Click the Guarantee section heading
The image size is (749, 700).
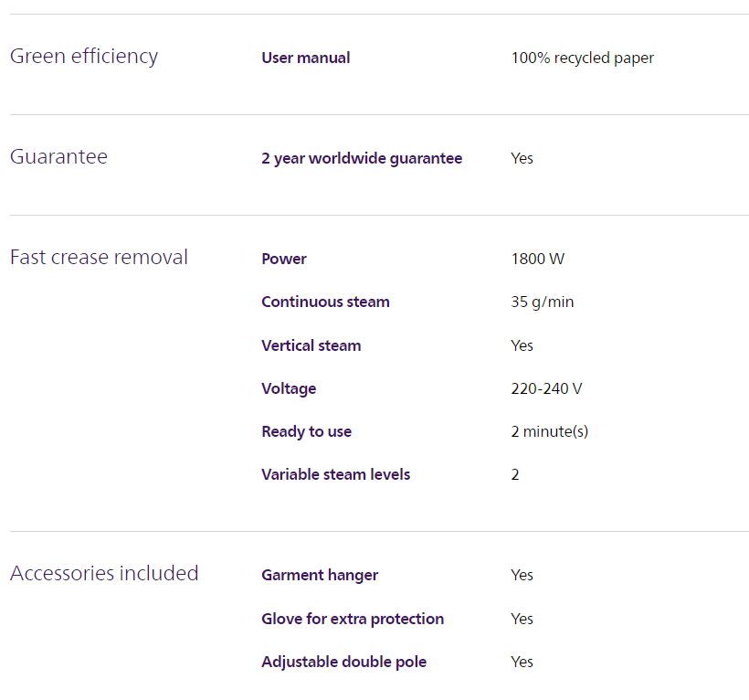point(58,157)
